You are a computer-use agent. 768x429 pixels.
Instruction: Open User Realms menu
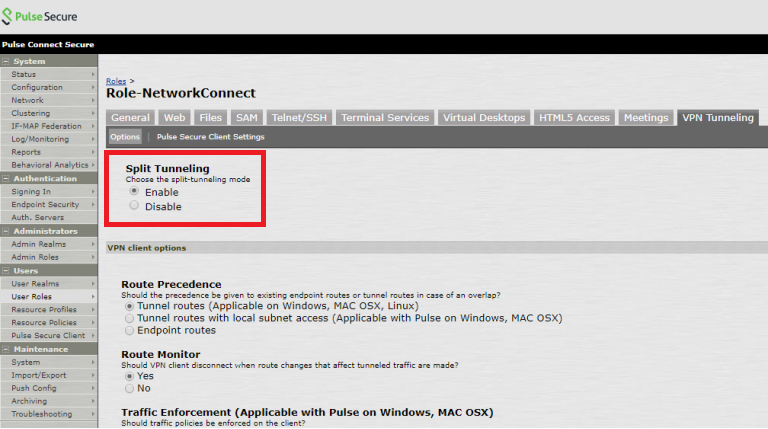tap(48, 284)
